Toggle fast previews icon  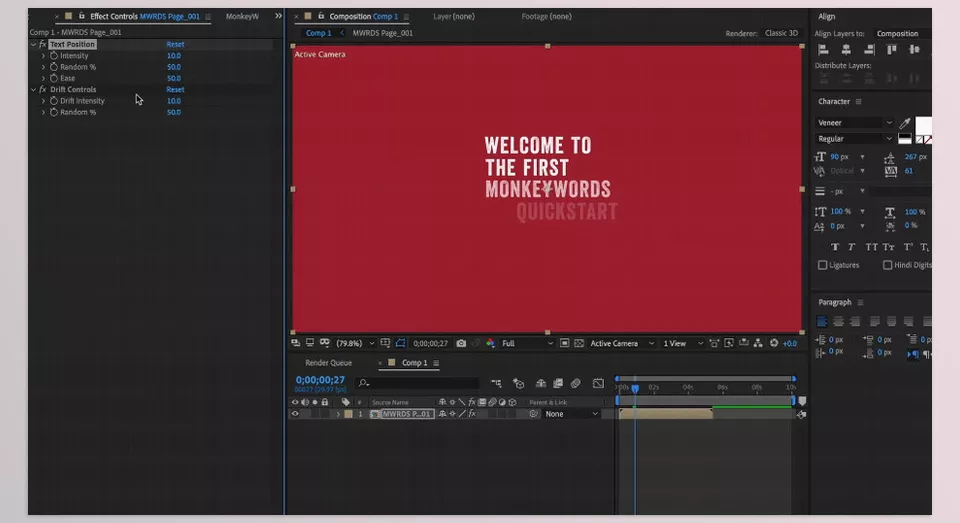(x=729, y=344)
